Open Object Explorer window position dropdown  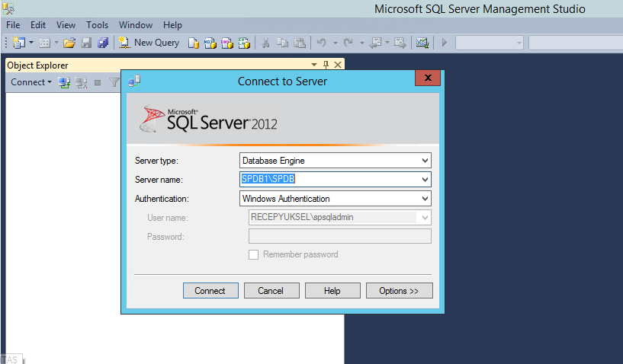(x=314, y=65)
